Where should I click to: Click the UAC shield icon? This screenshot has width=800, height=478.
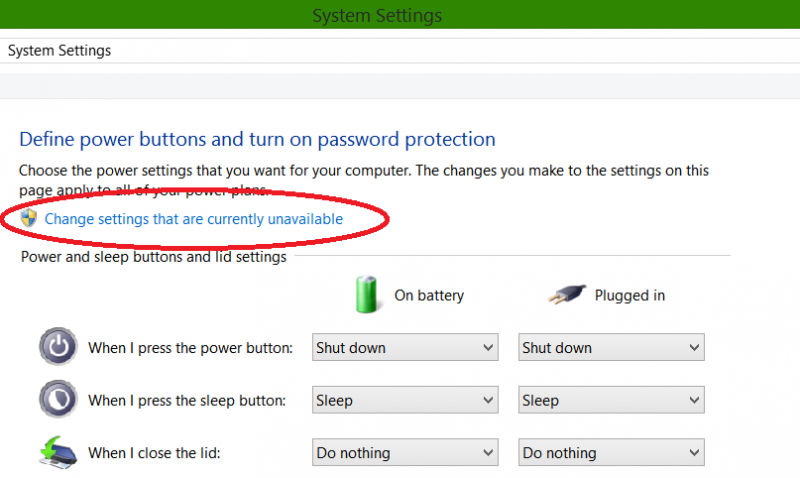click(29, 218)
